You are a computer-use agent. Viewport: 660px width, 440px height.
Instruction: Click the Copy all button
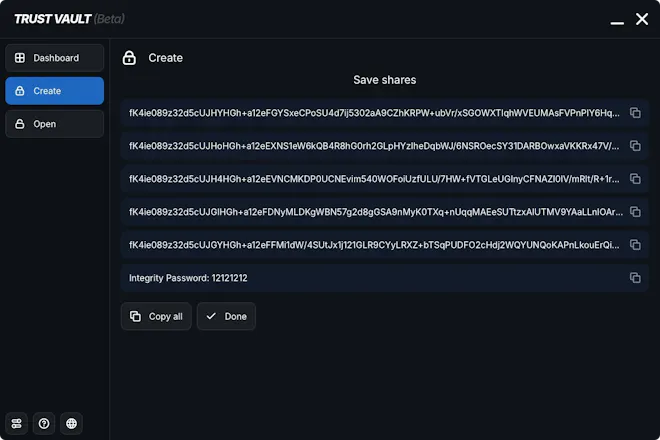tap(156, 316)
